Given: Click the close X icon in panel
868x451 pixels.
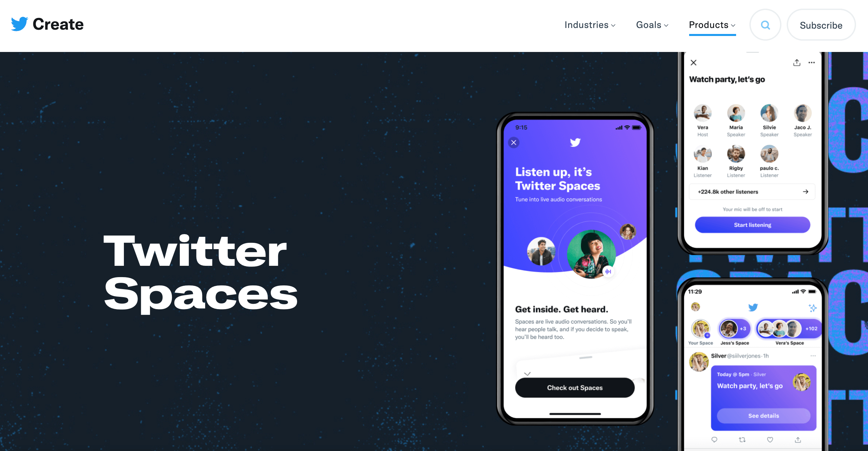Looking at the screenshot, I should pyautogui.click(x=693, y=62).
